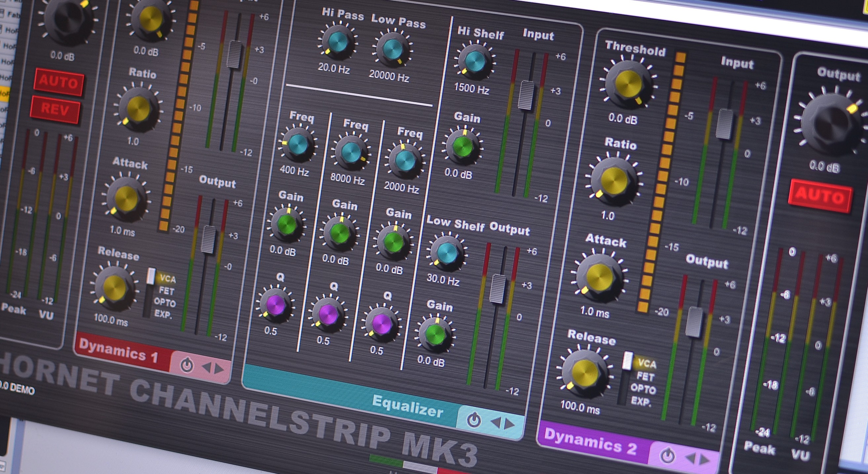
Task: Select OPTO mode in Dynamics 1
Action: point(165,302)
